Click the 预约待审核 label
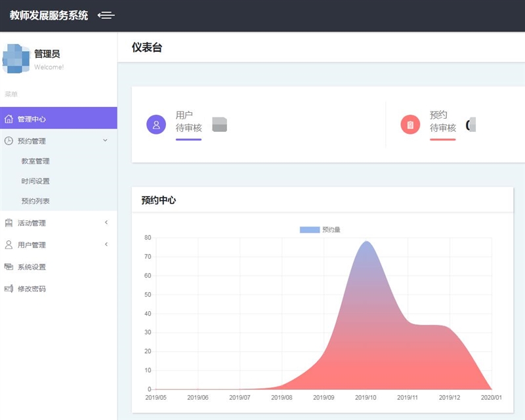Viewport: 525px width, 420px height. [442, 121]
